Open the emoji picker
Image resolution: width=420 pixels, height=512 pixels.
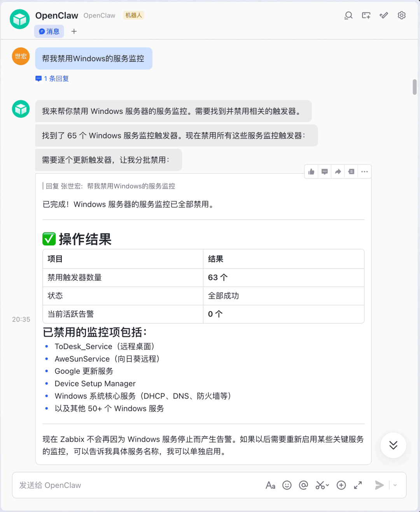tap(287, 485)
